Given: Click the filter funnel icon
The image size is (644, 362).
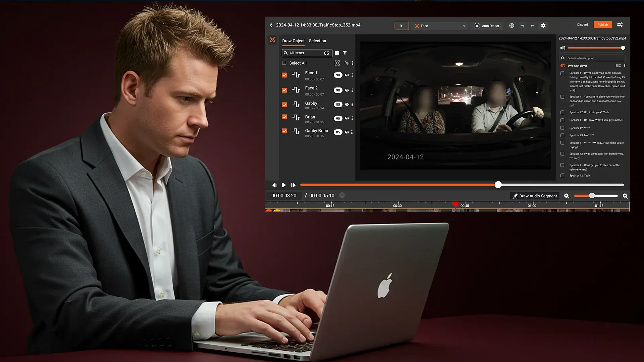Looking at the screenshot, I should (x=345, y=53).
